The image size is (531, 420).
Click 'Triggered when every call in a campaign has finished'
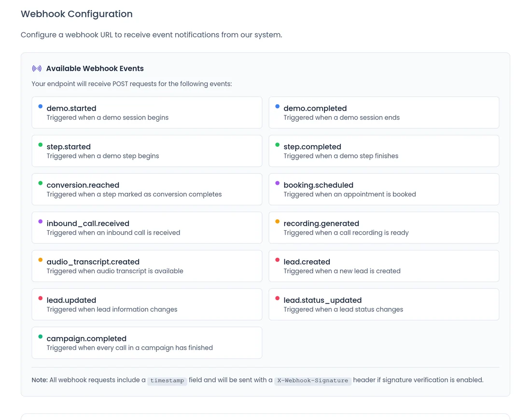130,348
